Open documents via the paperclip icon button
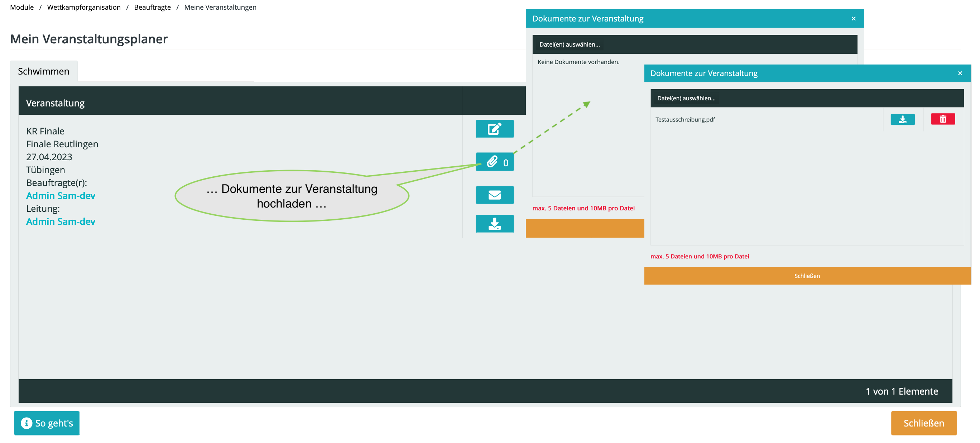Viewport: 980px width, 443px height. tap(494, 162)
